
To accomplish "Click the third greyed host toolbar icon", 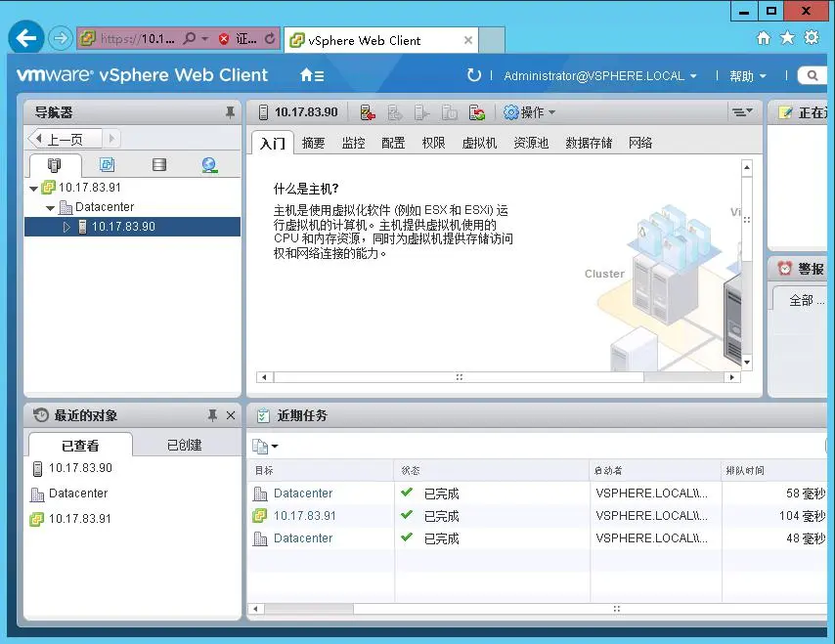I will [421, 112].
